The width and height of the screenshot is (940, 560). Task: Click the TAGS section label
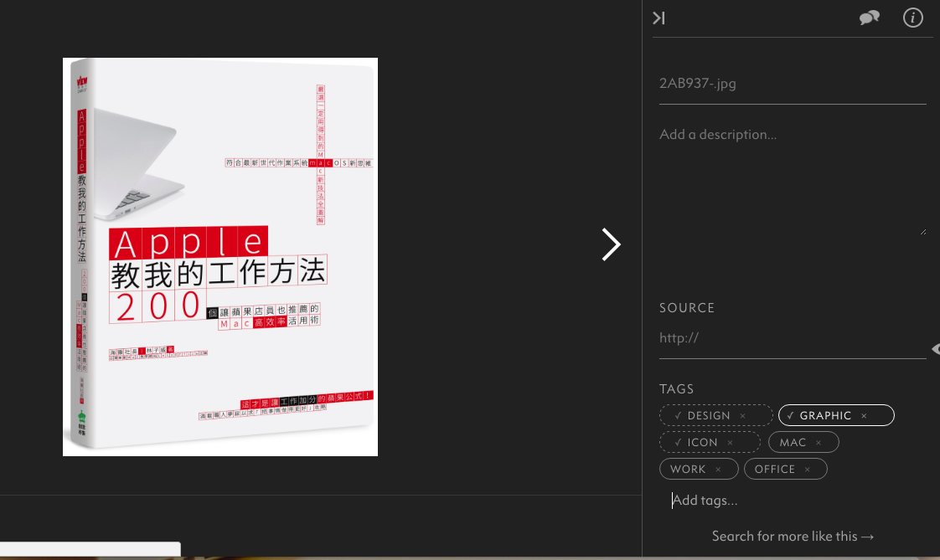point(676,389)
